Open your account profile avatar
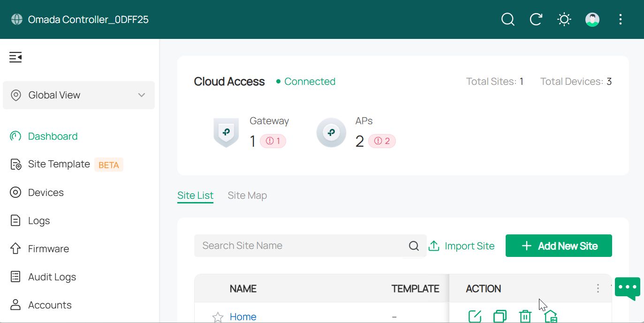Viewport: 644px width, 323px height. coord(592,19)
